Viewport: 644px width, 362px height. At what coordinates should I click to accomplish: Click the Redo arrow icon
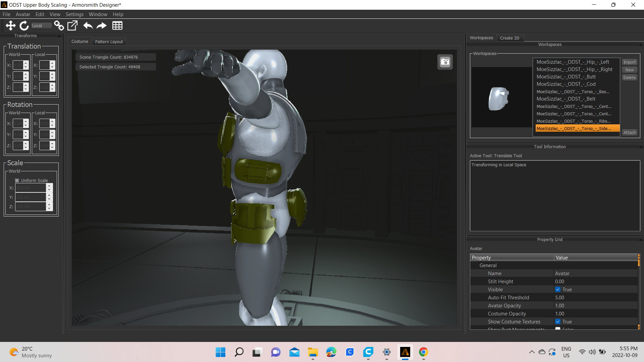[102, 25]
